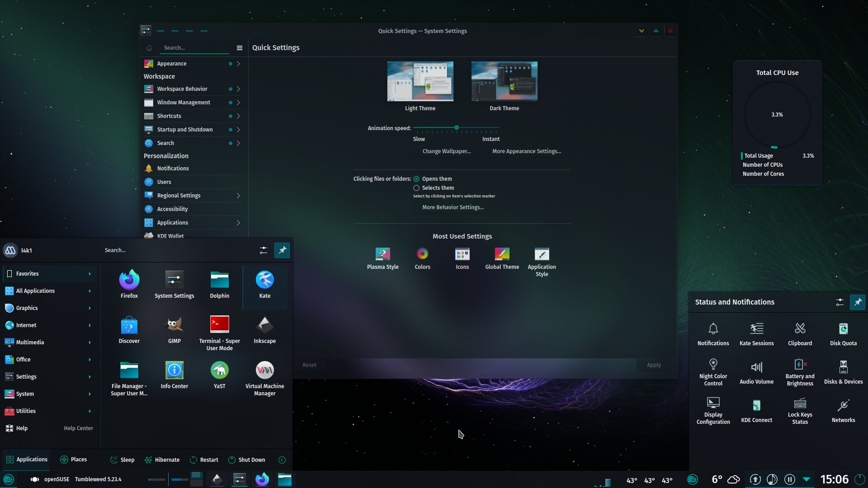868x488 pixels.
Task: Open Audio Volume applet
Action: (x=757, y=372)
